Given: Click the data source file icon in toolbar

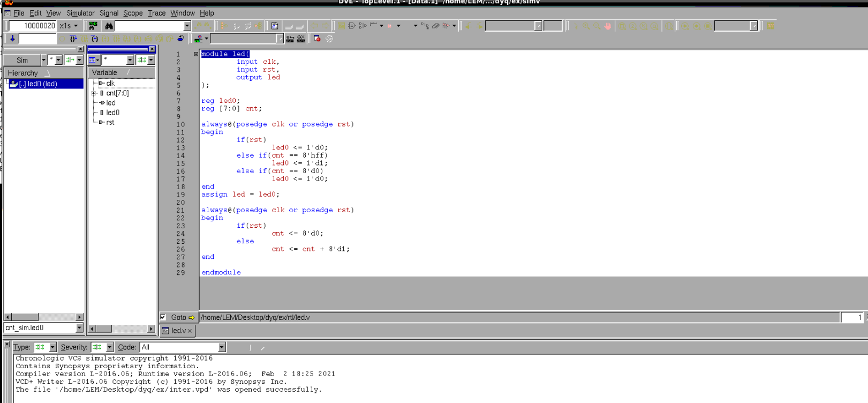Looking at the screenshot, I should (x=275, y=26).
